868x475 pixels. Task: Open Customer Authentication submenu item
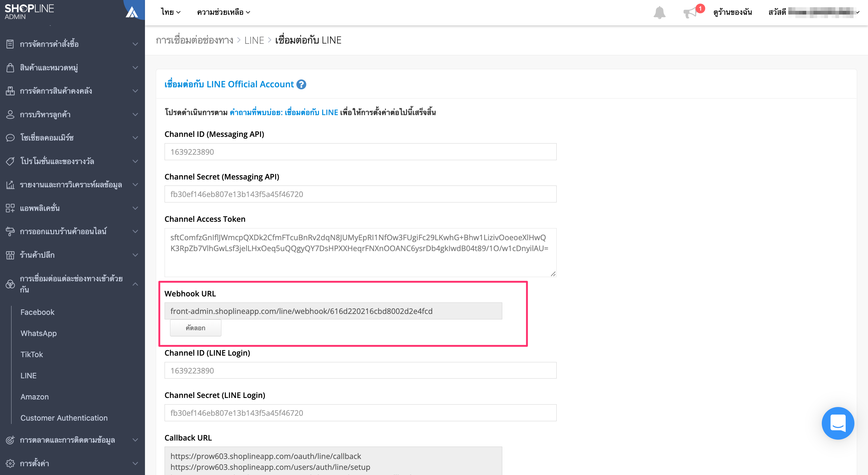click(x=64, y=418)
